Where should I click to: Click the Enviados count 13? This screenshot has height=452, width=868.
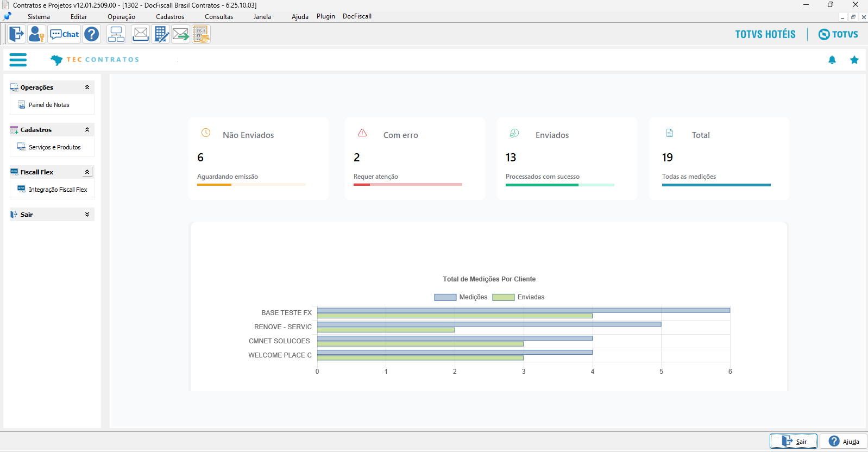point(511,158)
